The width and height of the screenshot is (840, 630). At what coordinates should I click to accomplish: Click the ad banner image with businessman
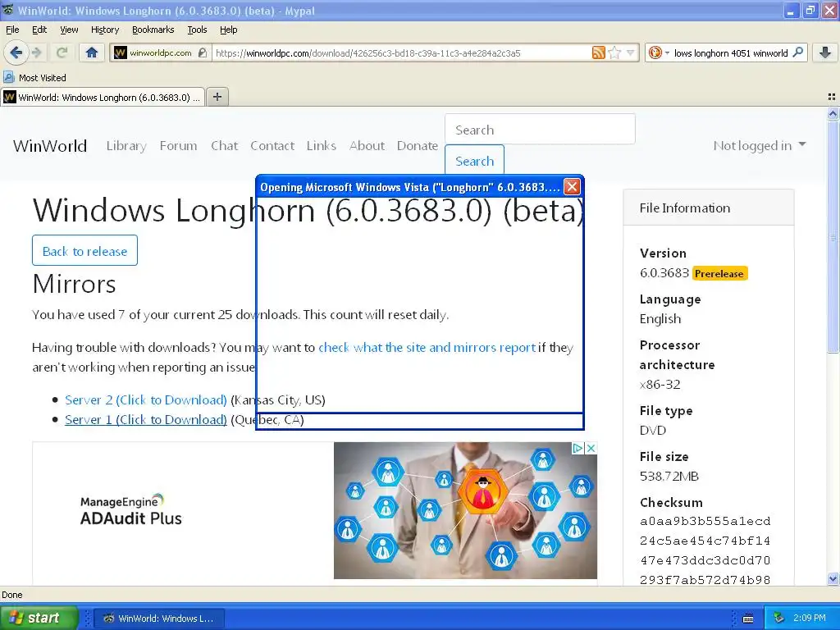(x=465, y=510)
